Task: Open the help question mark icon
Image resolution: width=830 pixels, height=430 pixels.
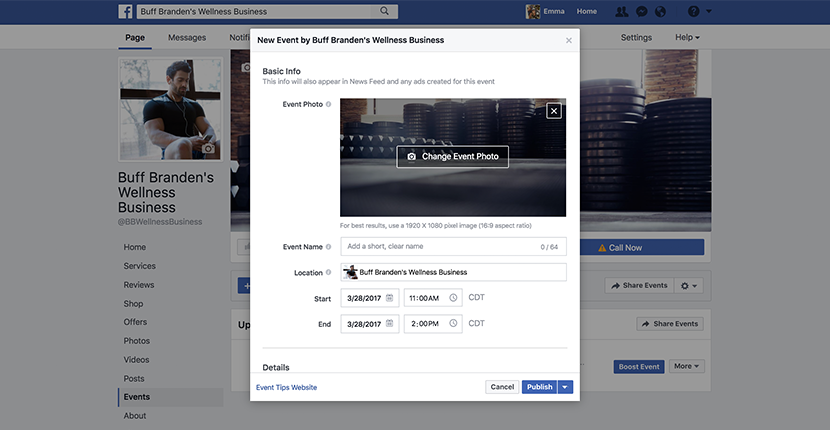Action: coord(693,11)
